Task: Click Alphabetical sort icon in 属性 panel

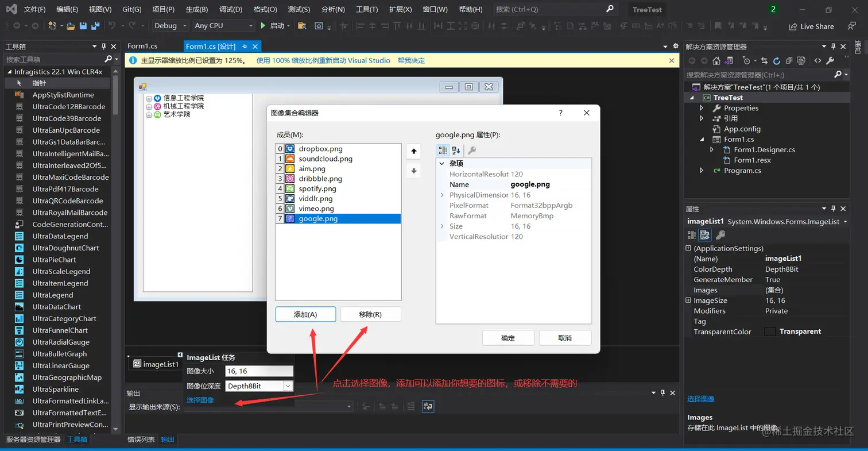Action: pyautogui.click(x=704, y=234)
